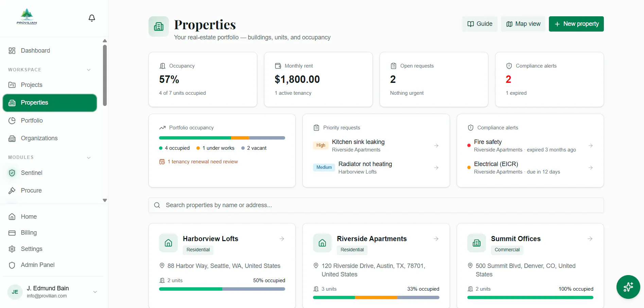Click the tenancy renewal calendar icon
Image resolution: width=644 pixels, height=308 pixels.
click(162, 162)
